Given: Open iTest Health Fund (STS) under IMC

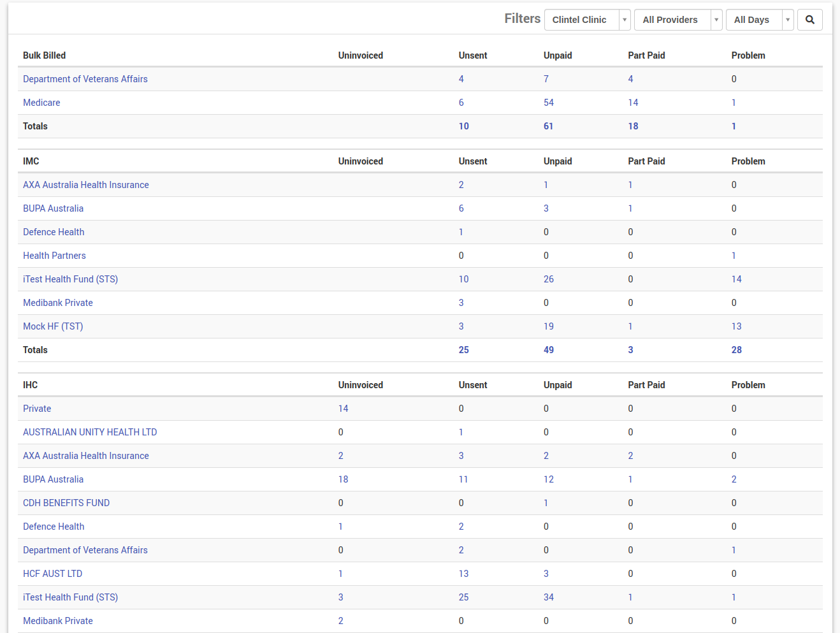Looking at the screenshot, I should (70, 279).
